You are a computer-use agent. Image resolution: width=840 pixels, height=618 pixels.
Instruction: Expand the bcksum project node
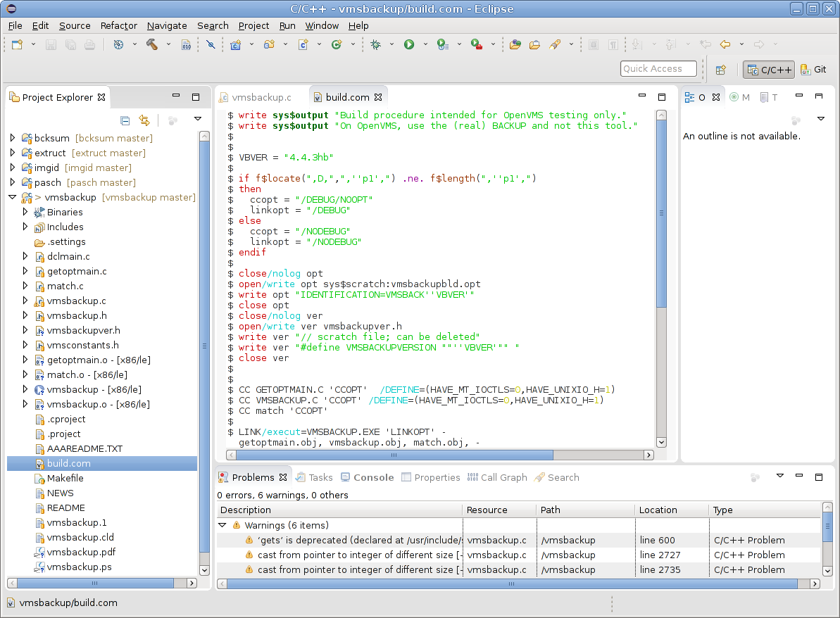13,138
